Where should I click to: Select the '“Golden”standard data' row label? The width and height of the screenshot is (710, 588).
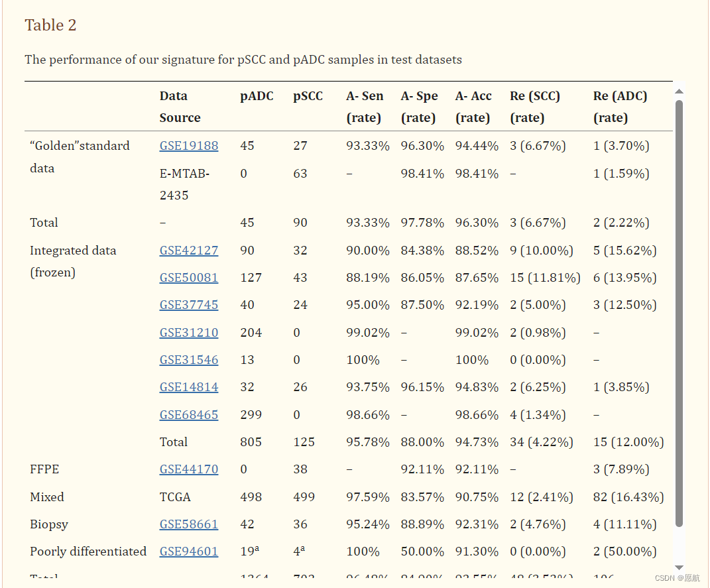pyautogui.click(x=80, y=156)
